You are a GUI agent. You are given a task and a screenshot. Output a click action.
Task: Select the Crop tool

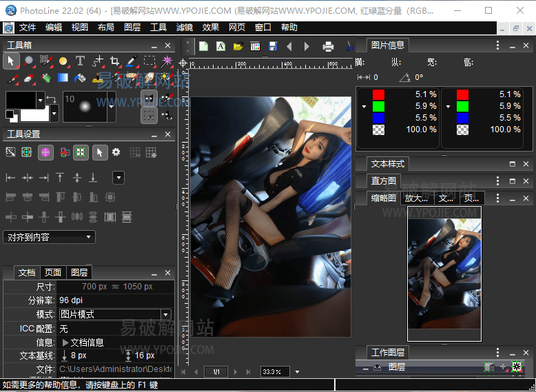[114, 61]
